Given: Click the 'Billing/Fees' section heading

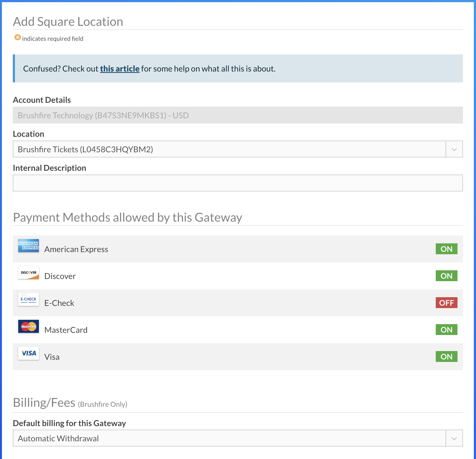Looking at the screenshot, I should tap(44, 403).
